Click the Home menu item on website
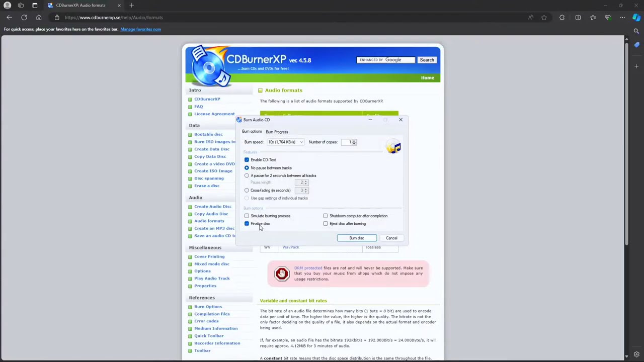 point(428,78)
